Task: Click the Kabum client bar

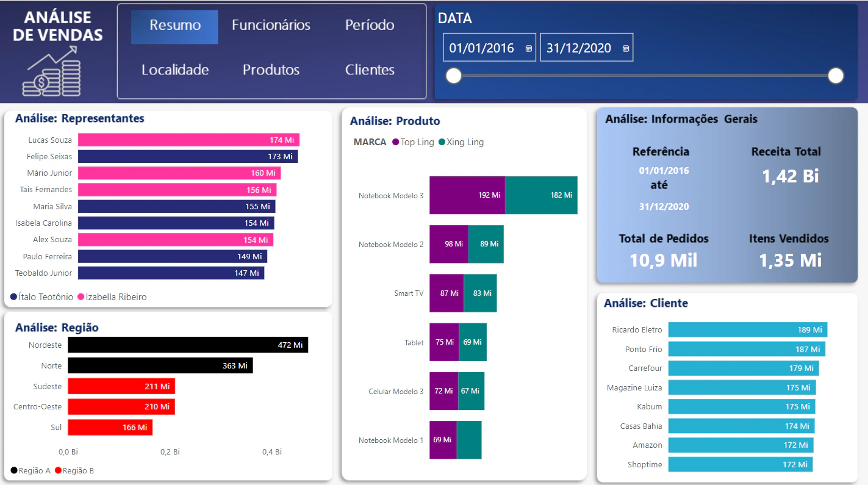Action: [x=742, y=406]
